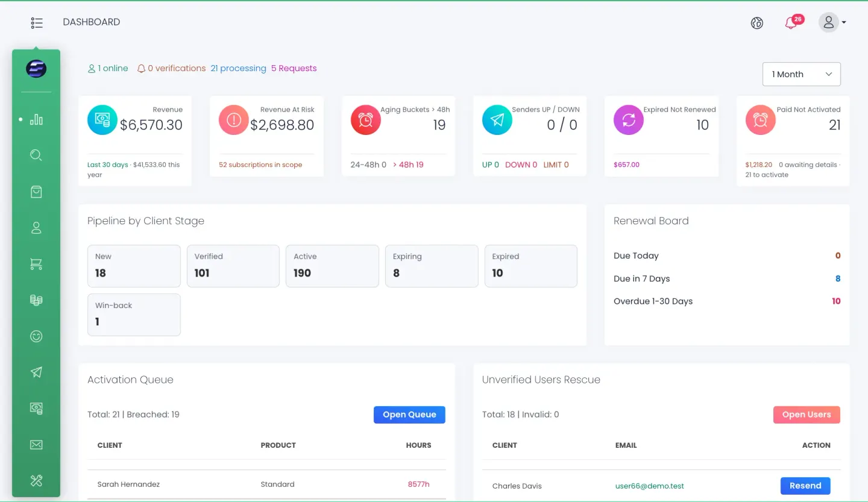Select the Verified pipeline stage card
868x502 pixels.
233,266
